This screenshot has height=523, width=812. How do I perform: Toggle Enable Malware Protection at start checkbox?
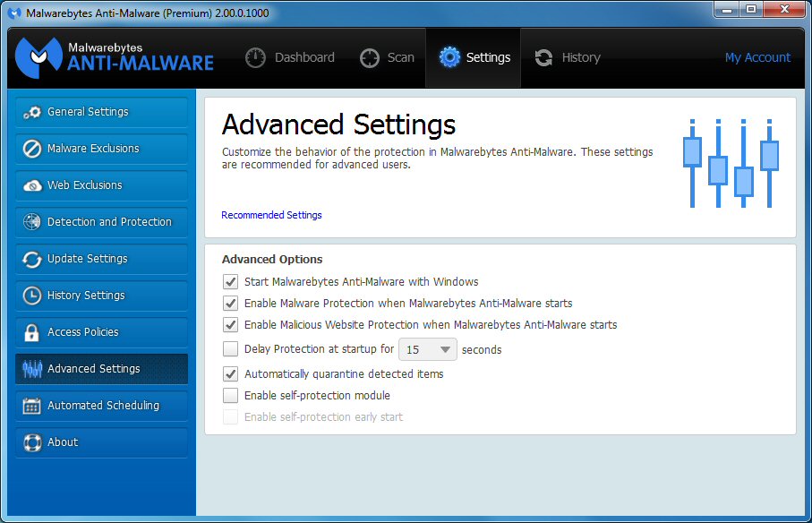[230, 303]
